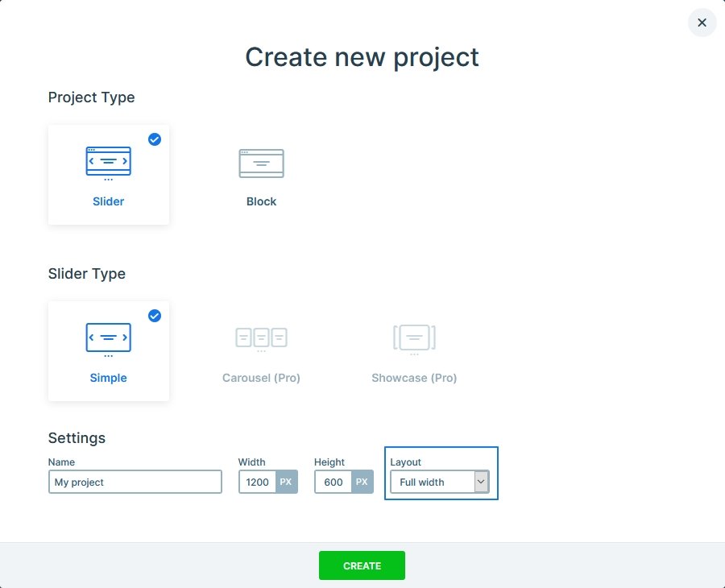This screenshot has height=588, width=725.
Task: Click the Settings heading
Action: 77,437
